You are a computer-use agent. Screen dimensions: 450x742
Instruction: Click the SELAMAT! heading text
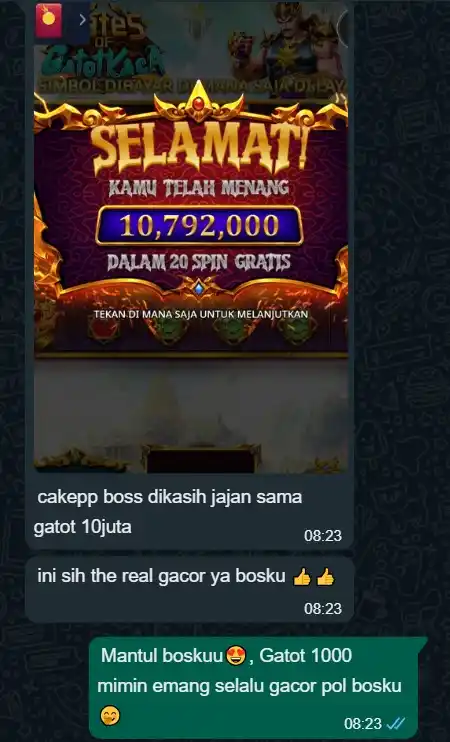click(x=199, y=147)
